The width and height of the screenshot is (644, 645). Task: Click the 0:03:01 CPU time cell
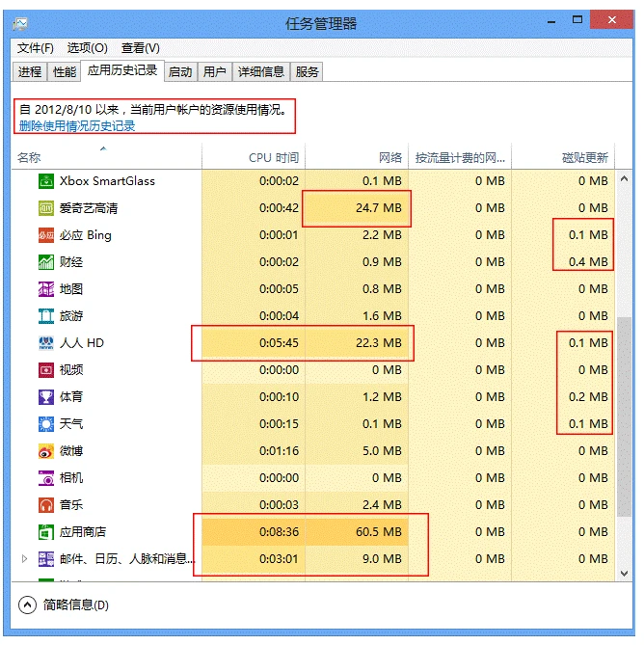[x=254, y=559]
